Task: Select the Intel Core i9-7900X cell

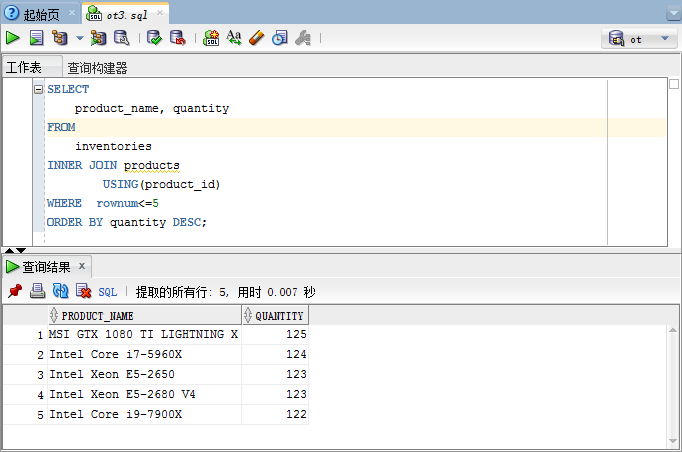Action: pos(144,415)
